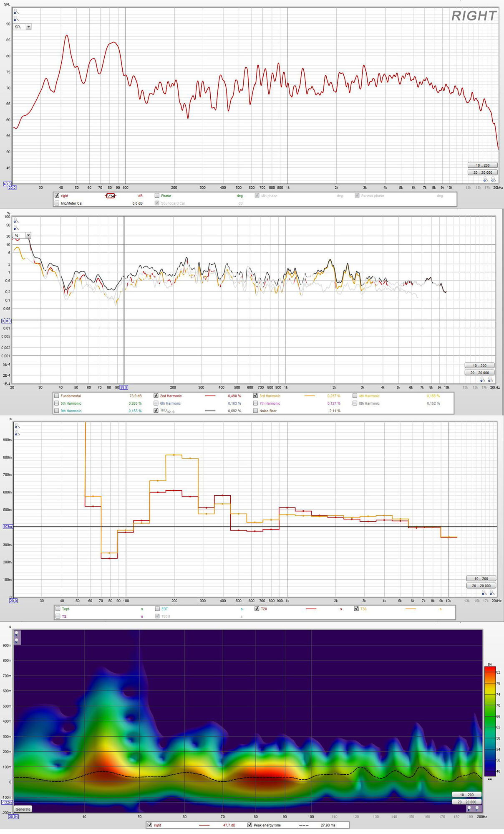This screenshot has width=504, height=834.
Task: Click the Generate button in spectrogram
Action: (23, 809)
